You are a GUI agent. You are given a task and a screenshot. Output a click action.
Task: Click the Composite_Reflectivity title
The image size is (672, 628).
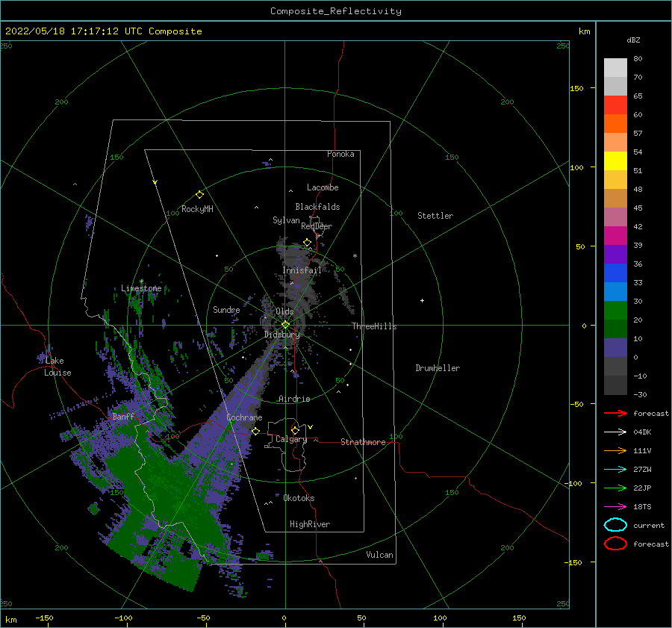coord(336,11)
